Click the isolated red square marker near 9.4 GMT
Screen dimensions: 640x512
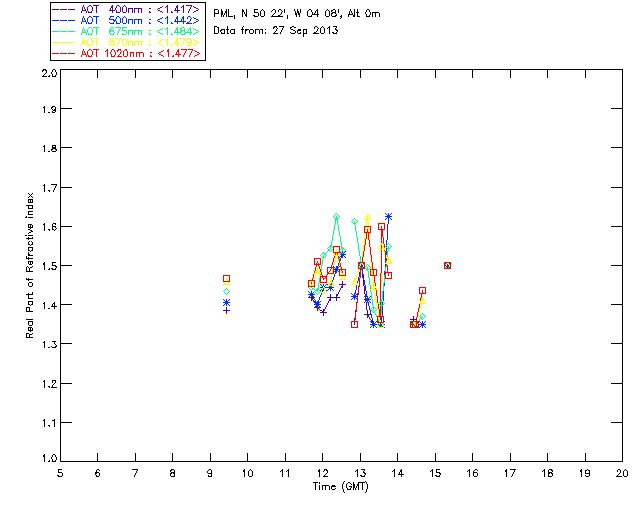pyautogui.click(x=227, y=278)
